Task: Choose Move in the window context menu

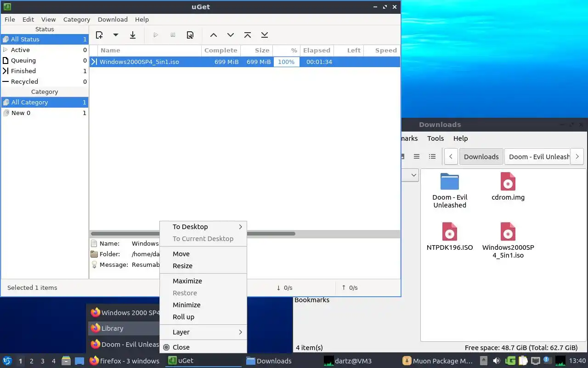Action: [x=203, y=254]
